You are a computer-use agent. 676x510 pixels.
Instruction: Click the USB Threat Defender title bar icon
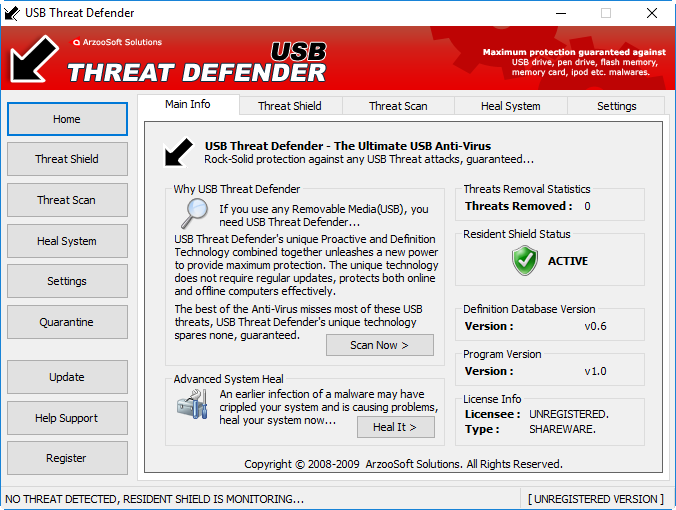(x=12, y=13)
